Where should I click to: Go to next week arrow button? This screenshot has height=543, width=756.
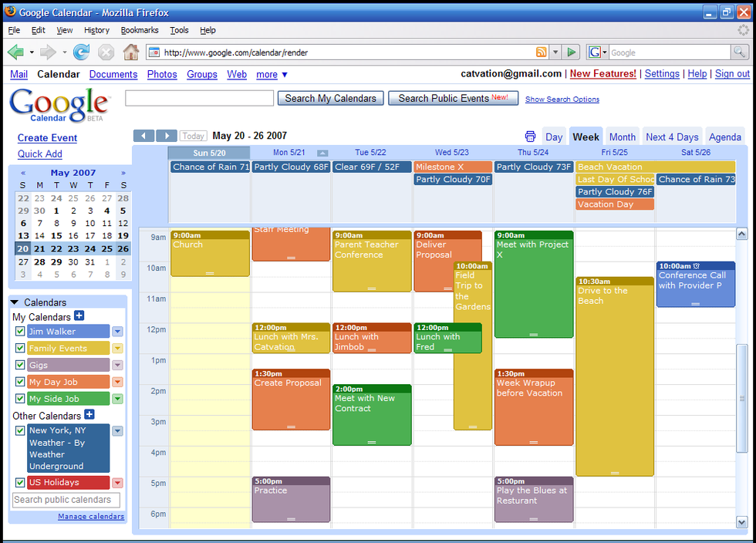pyautogui.click(x=167, y=136)
